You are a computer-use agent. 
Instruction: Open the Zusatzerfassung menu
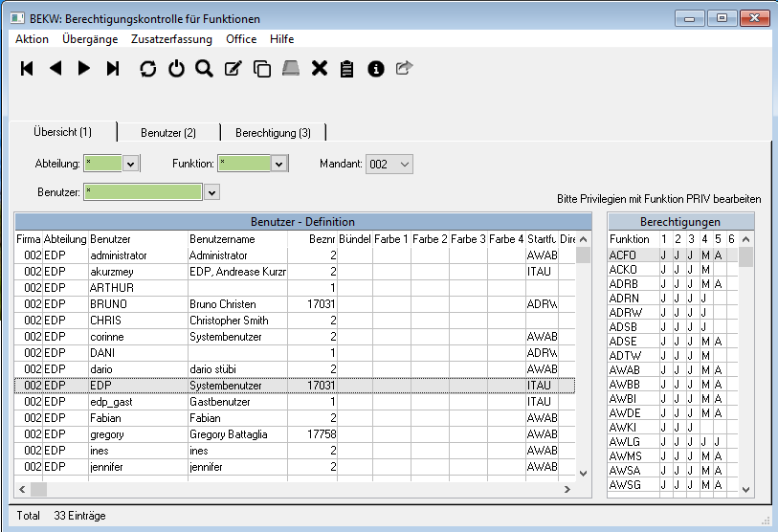coord(172,39)
